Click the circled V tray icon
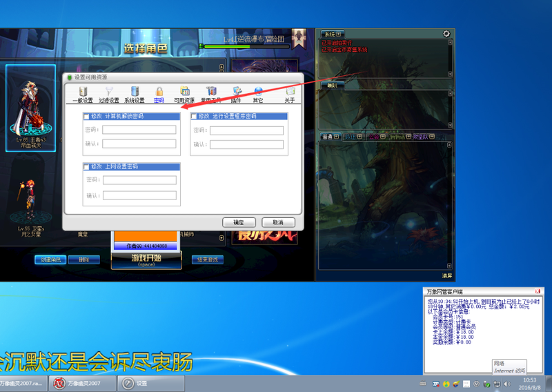 [477, 384]
